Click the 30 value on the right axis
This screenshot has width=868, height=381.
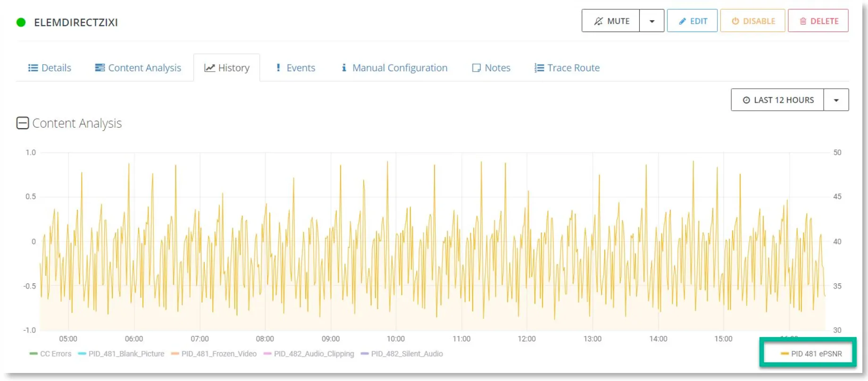click(837, 330)
